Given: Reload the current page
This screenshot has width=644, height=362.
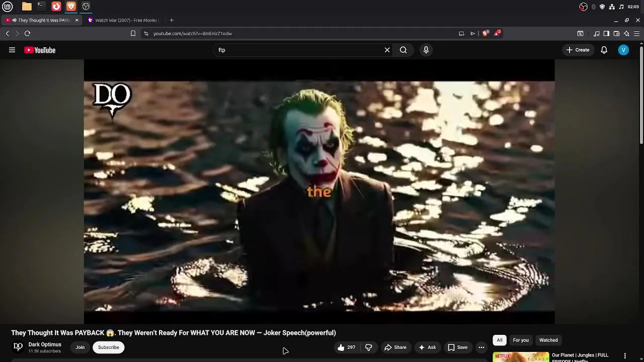Looking at the screenshot, I should coord(28,33).
